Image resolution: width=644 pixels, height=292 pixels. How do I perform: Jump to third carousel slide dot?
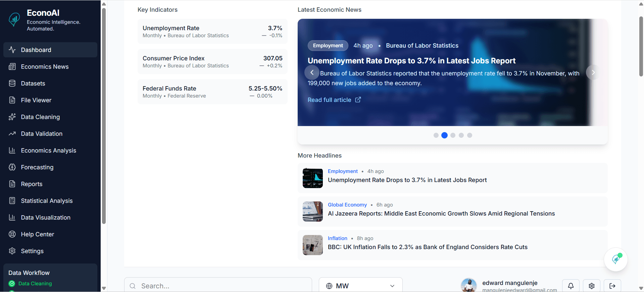(453, 135)
